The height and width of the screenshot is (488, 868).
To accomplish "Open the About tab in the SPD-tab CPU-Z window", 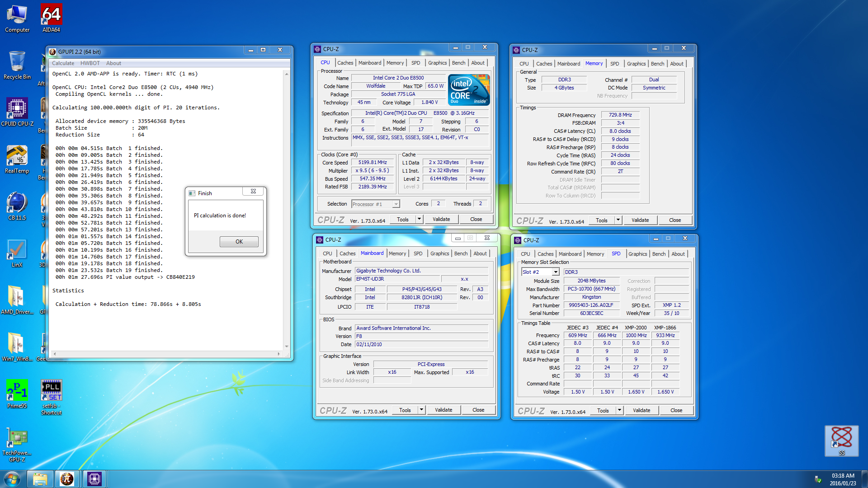I will (x=678, y=254).
